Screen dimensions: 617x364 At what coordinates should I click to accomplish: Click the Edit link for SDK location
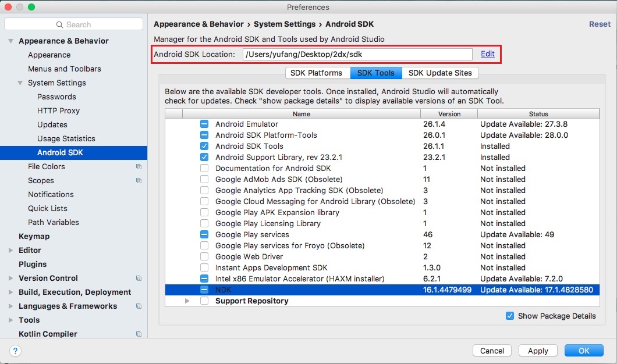click(x=488, y=54)
